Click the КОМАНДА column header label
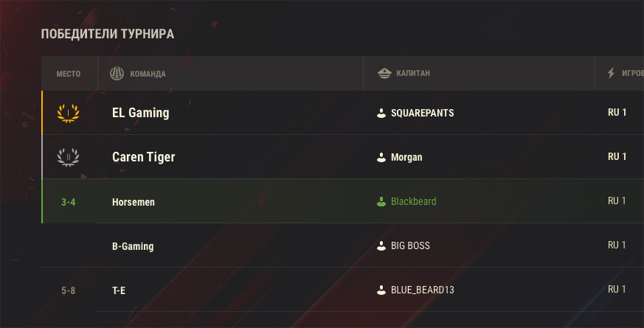 click(148, 74)
